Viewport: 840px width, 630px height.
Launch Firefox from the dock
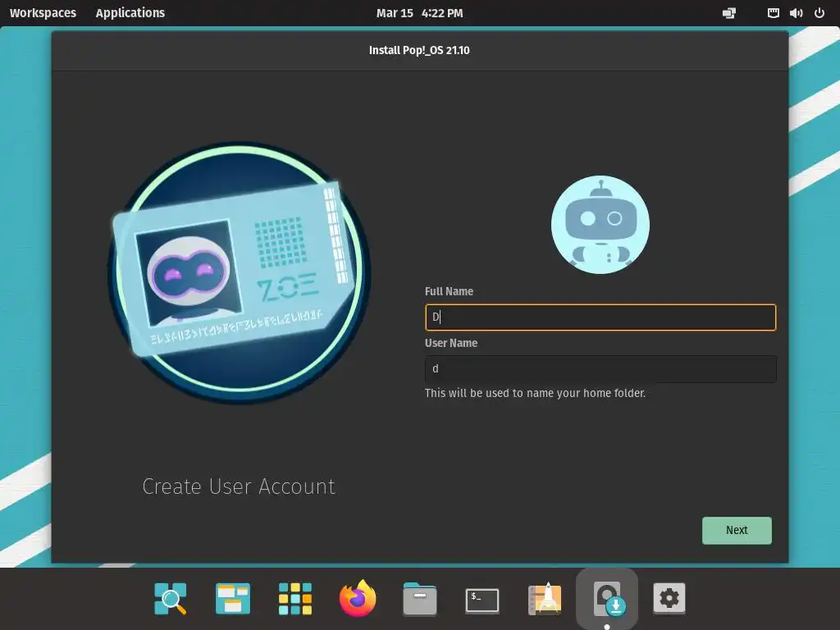pos(358,598)
